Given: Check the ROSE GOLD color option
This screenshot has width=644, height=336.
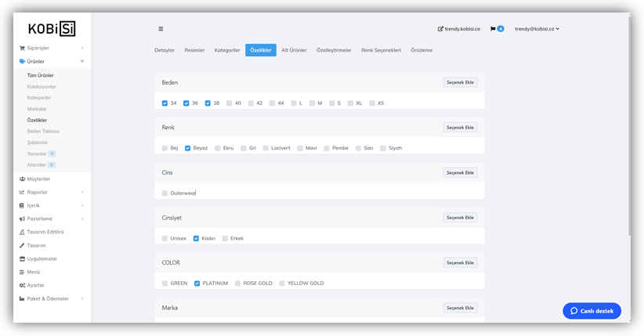Looking at the screenshot, I should (238, 284).
